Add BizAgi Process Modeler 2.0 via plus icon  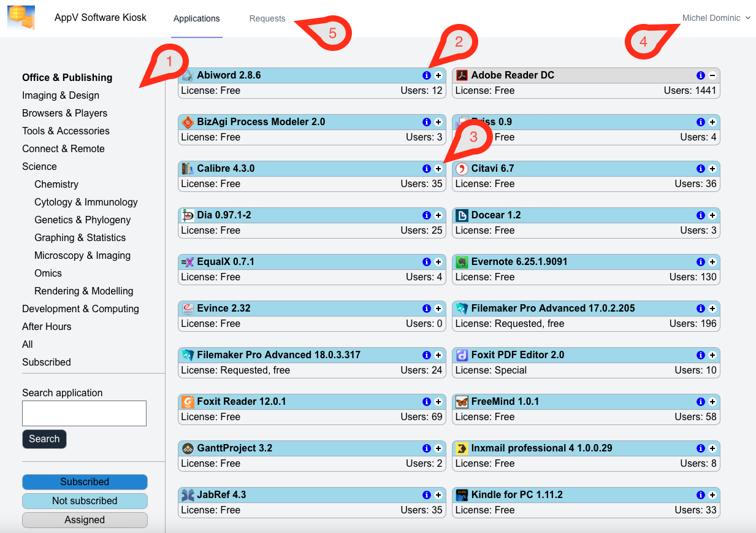[x=438, y=122]
